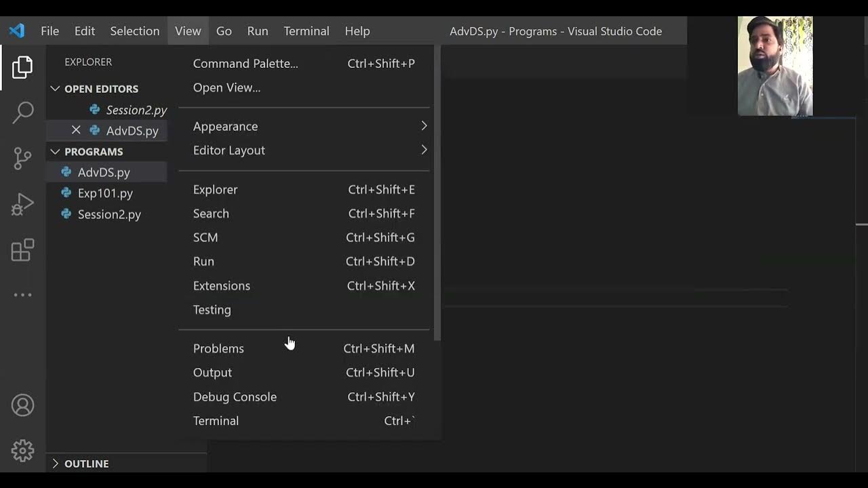
Task: Open the Go menu
Action: [x=224, y=31]
